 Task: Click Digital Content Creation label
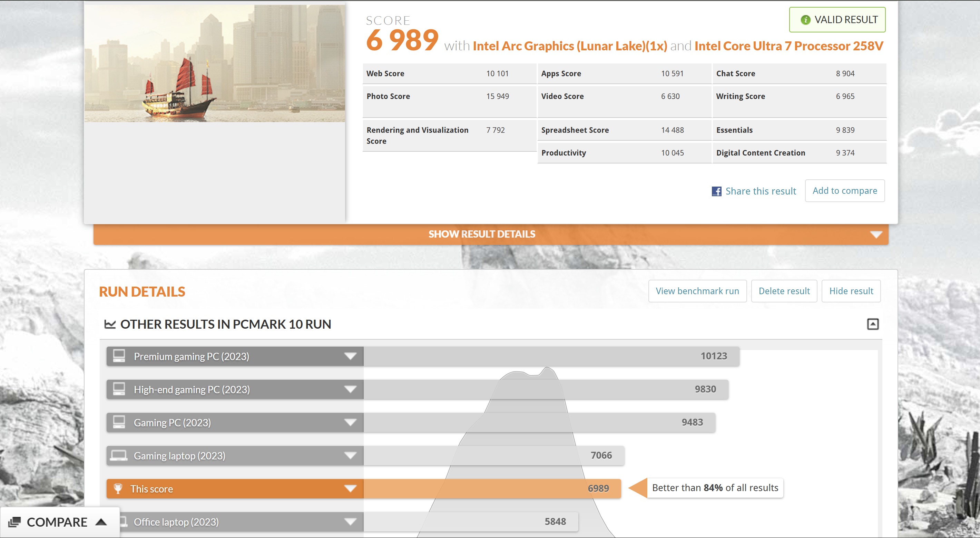point(761,153)
